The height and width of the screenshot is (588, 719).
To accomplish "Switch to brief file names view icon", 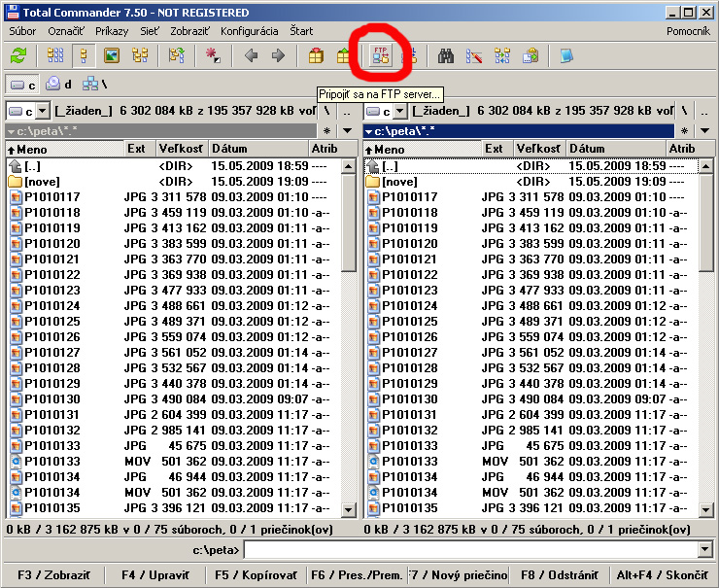I will coord(55,56).
